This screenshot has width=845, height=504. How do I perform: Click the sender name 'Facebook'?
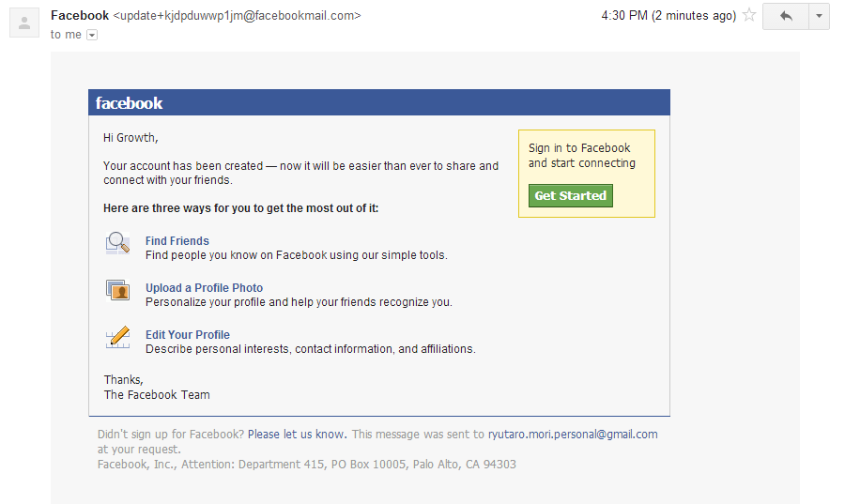(79, 16)
